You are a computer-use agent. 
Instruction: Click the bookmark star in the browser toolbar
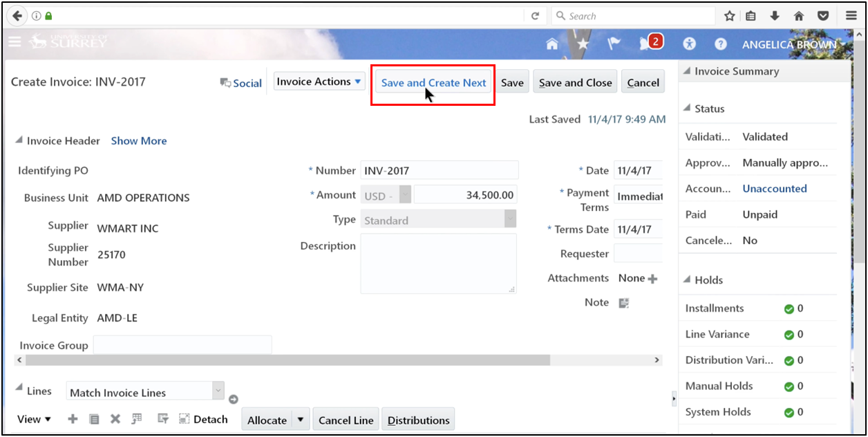(729, 15)
